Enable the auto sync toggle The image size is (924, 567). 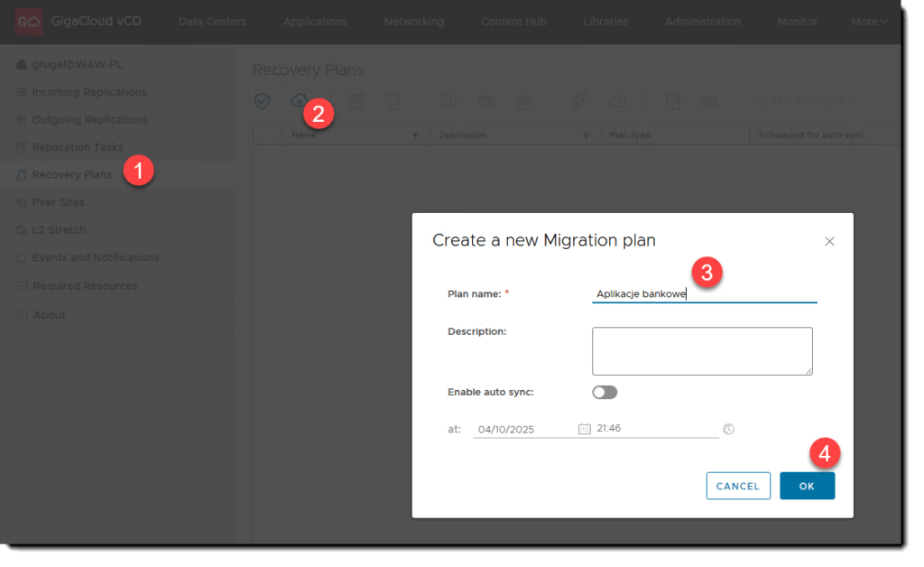pos(605,393)
